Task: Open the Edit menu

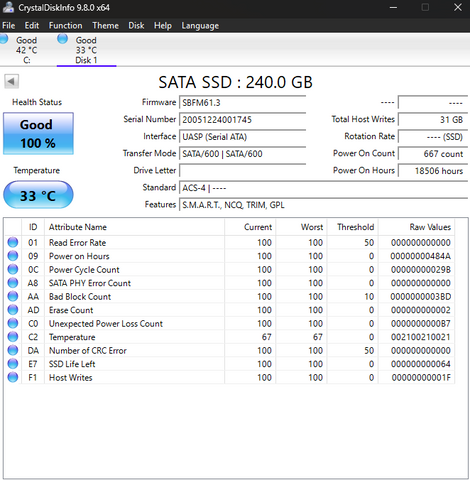Action: (32, 25)
